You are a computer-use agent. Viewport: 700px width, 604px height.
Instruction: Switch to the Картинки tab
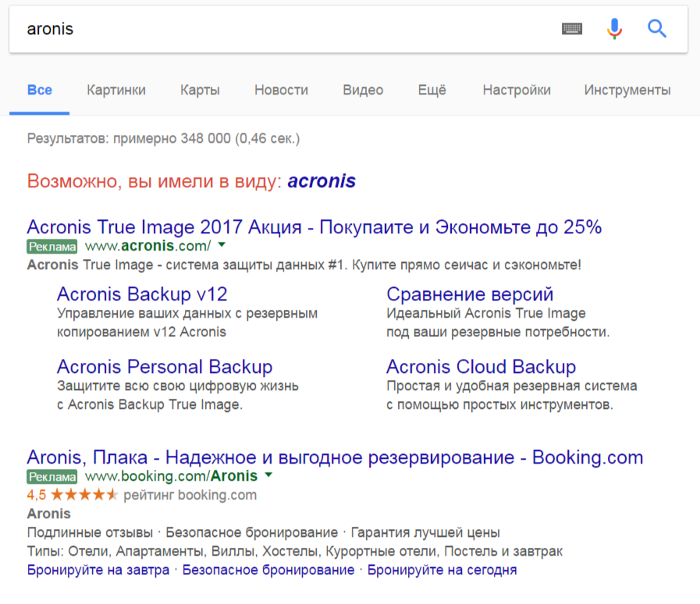click(116, 90)
